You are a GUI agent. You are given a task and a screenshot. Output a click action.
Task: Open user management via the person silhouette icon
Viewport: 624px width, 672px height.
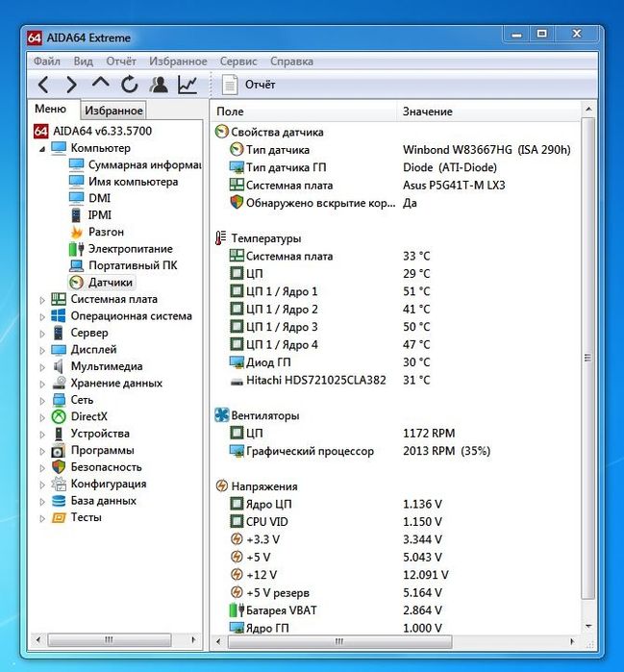click(x=159, y=85)
